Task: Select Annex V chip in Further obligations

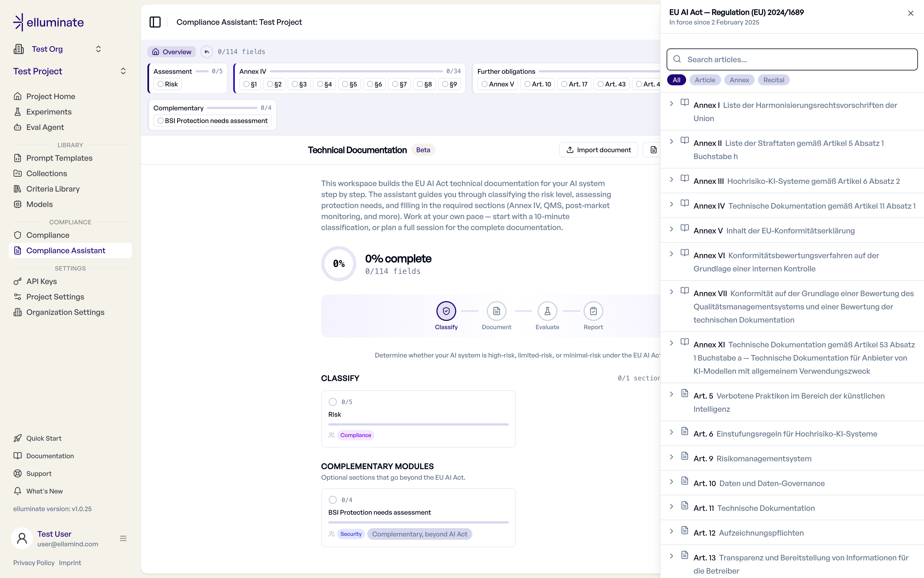Action: click(x=498, y=84)
